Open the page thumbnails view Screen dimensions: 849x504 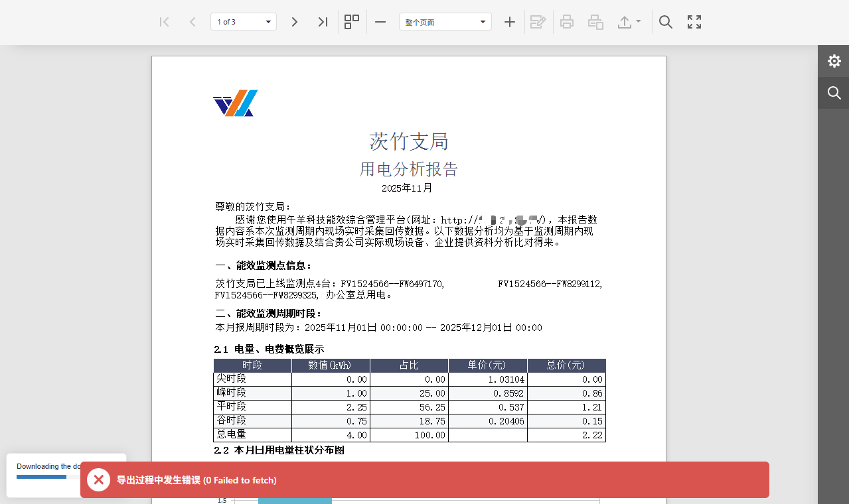(x=351, y=22)
